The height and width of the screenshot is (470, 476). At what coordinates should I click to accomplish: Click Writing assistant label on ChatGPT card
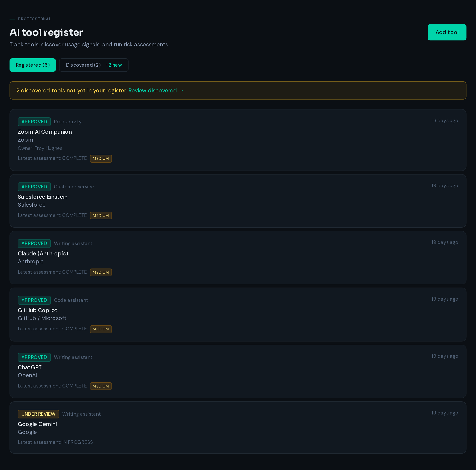pos(73,357)
